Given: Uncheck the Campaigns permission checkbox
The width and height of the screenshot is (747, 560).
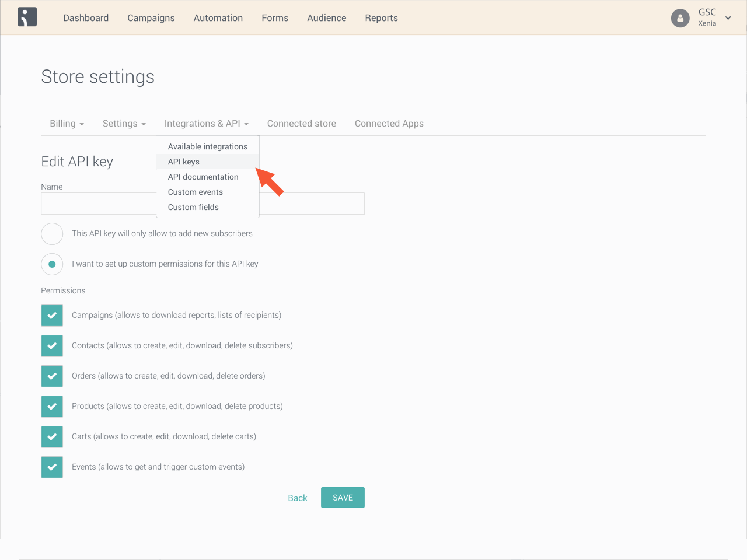Looking at the screenshot, I should [52, 316].
